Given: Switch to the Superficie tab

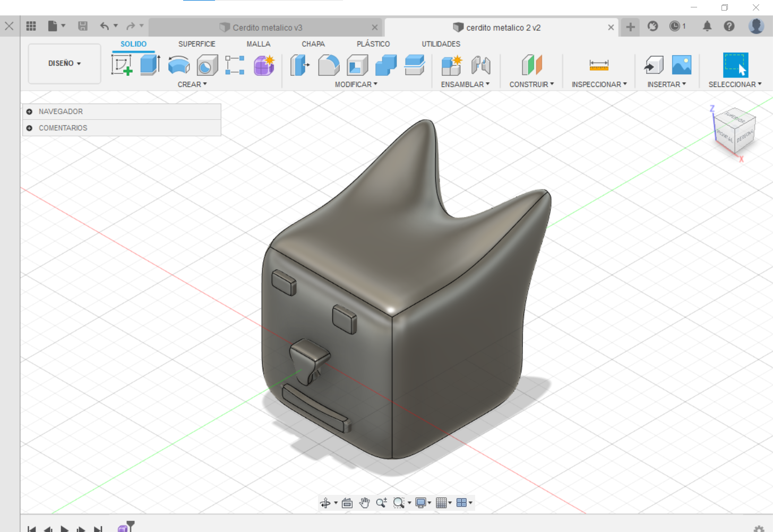Looking at the screenshot, I should tap(196, 44).
